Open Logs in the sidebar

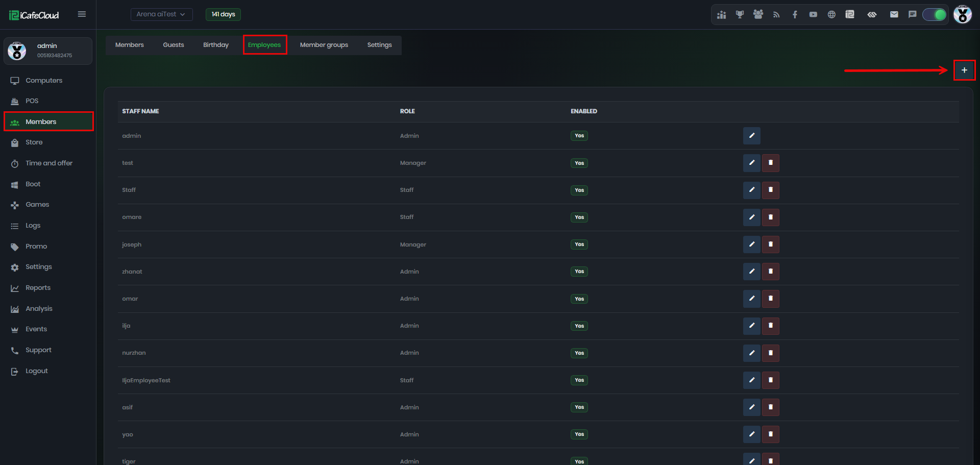point(48,226)
